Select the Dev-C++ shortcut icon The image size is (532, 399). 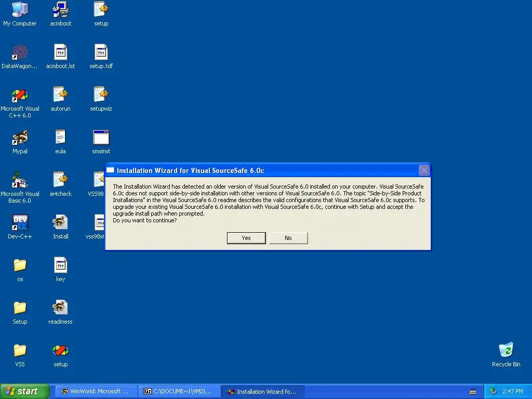point(20,227)
